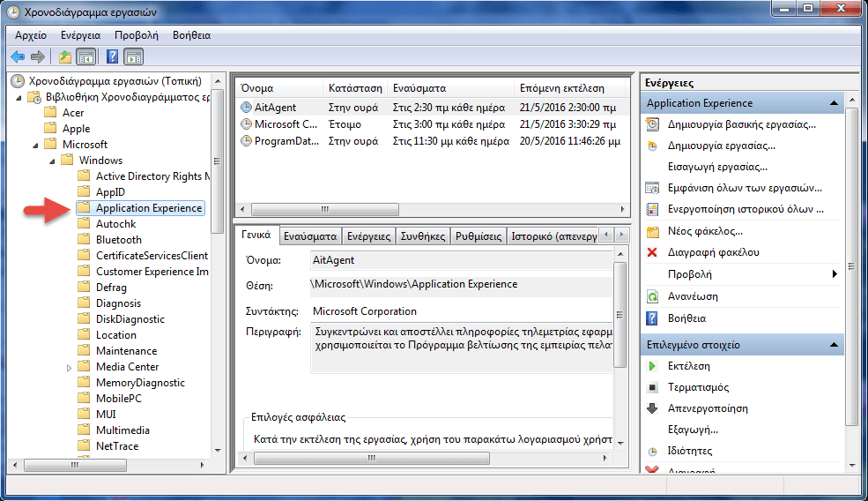Collapse the 'Application Experience' actions section
Screen dimensions: 868x501
coord(833,103)
